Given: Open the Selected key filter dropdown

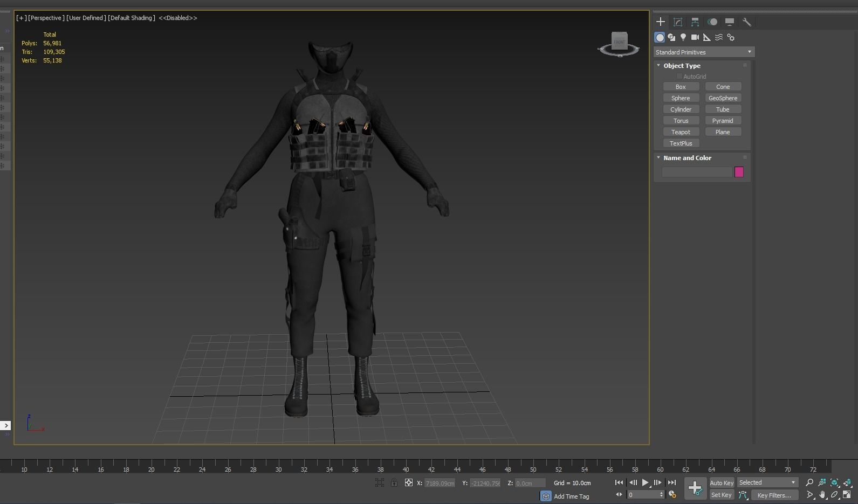Looking at the screenshot, I should click(767, 482).
